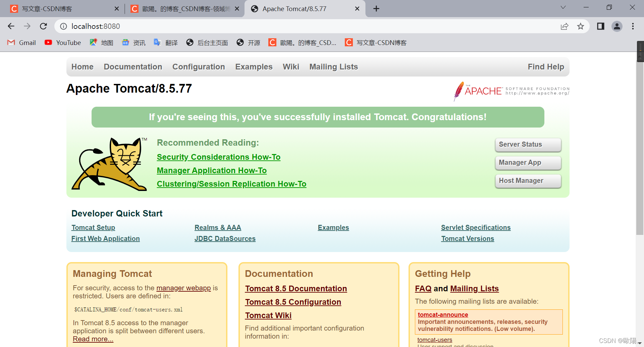Open Examples in the Tomcat navigation bar
The image size is (644, 347).
pos(254,67)
